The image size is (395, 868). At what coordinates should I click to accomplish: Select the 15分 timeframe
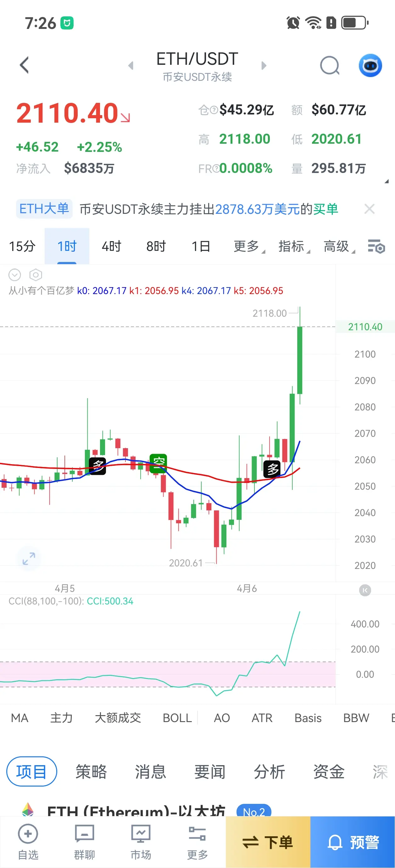tap(22, 246)
